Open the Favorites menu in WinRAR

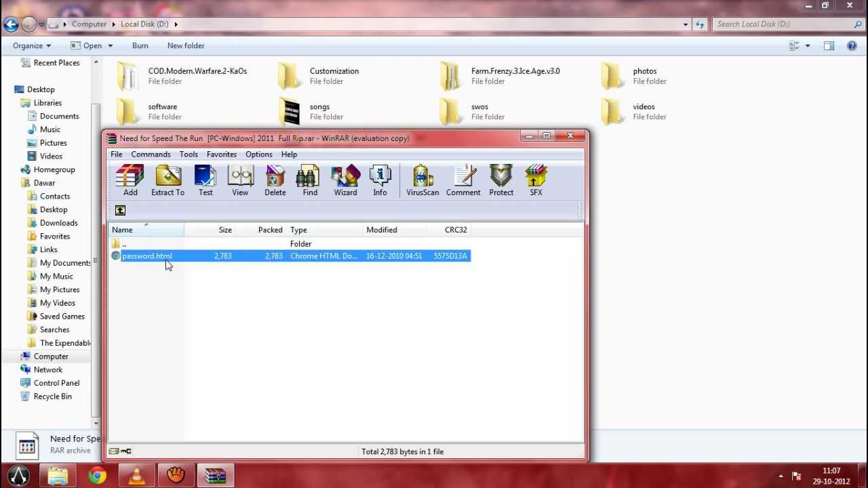[222, 155]
